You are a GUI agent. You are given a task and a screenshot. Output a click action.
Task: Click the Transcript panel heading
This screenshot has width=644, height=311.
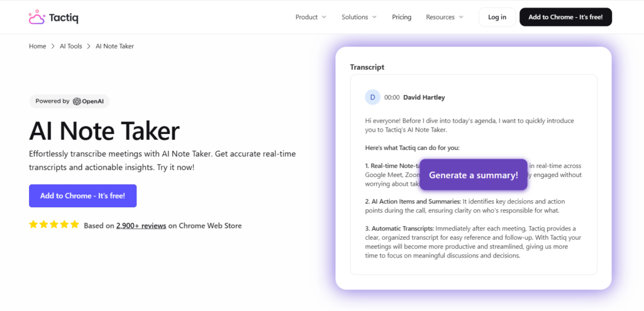coord(367,67)
